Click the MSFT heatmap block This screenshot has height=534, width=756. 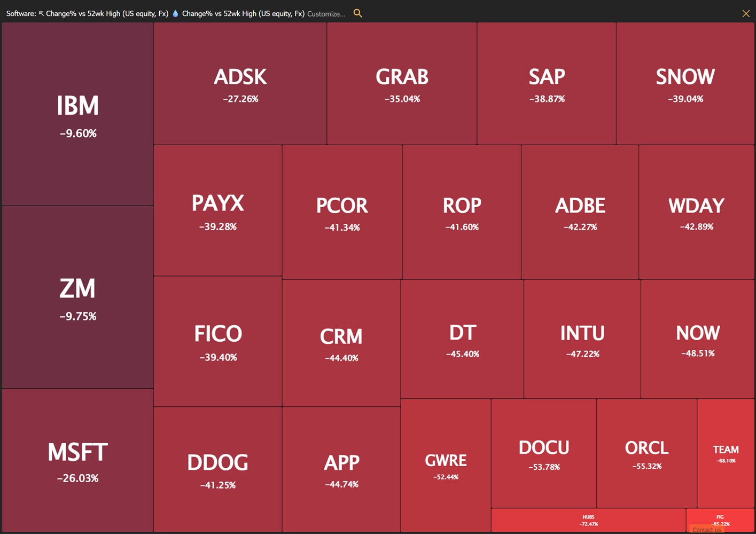(x=78, y=460)
